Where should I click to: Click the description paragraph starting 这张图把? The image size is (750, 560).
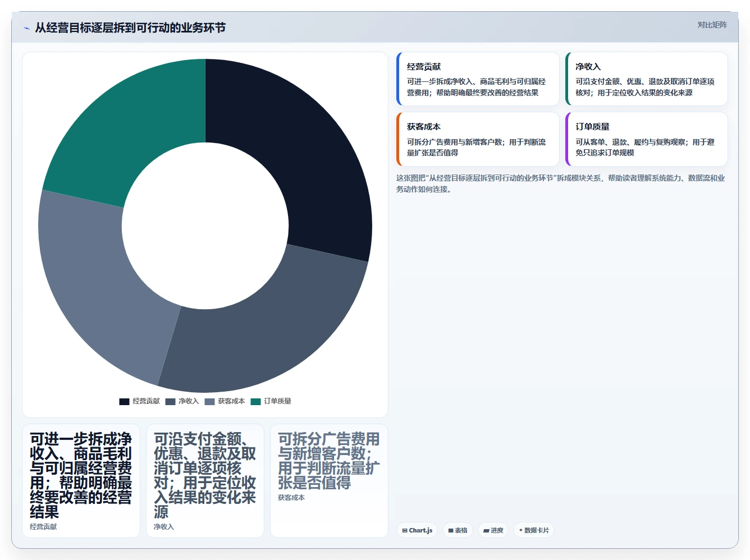point(561,183)
